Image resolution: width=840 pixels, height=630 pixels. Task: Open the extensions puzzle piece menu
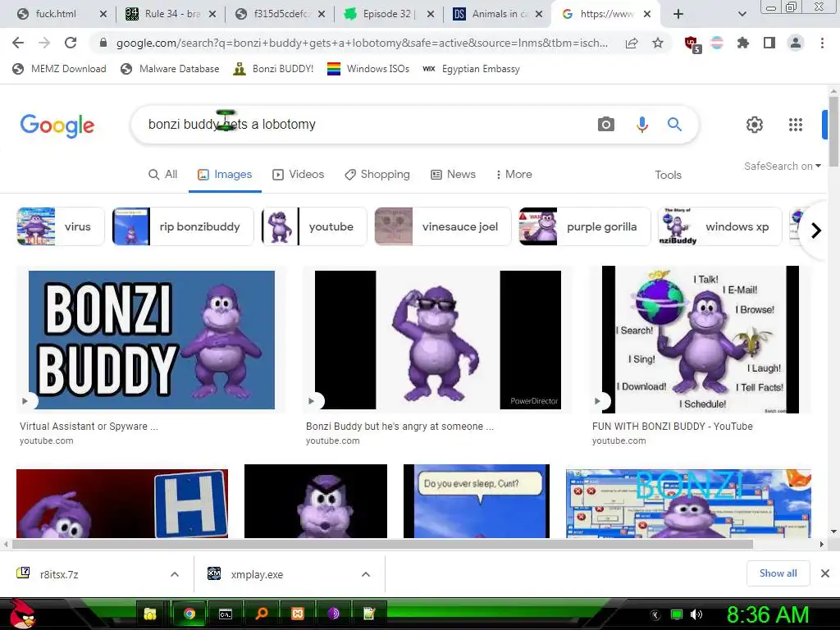(742, 43)
